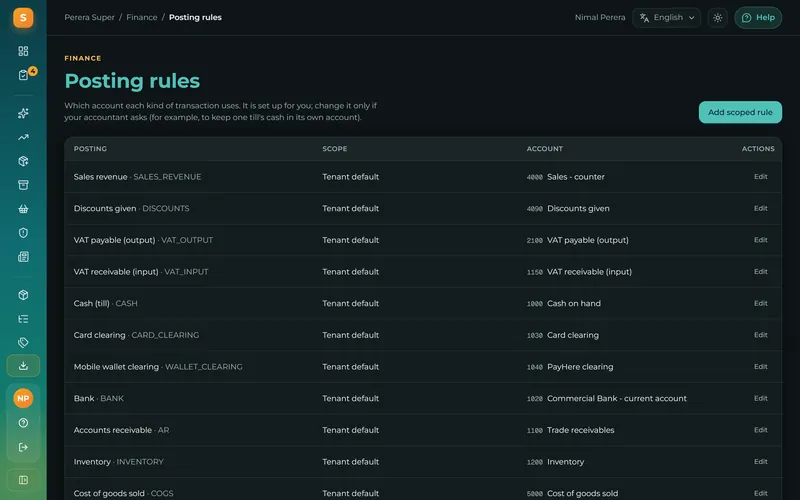800x500 pixels.
Task: Click the ACCOUNT column header
Action: (544, 148)
